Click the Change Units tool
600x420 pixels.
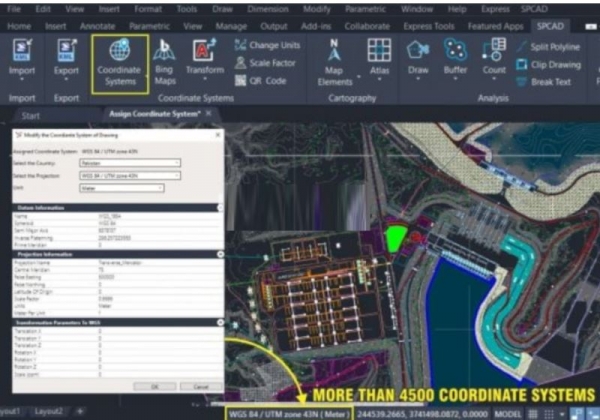267,45
